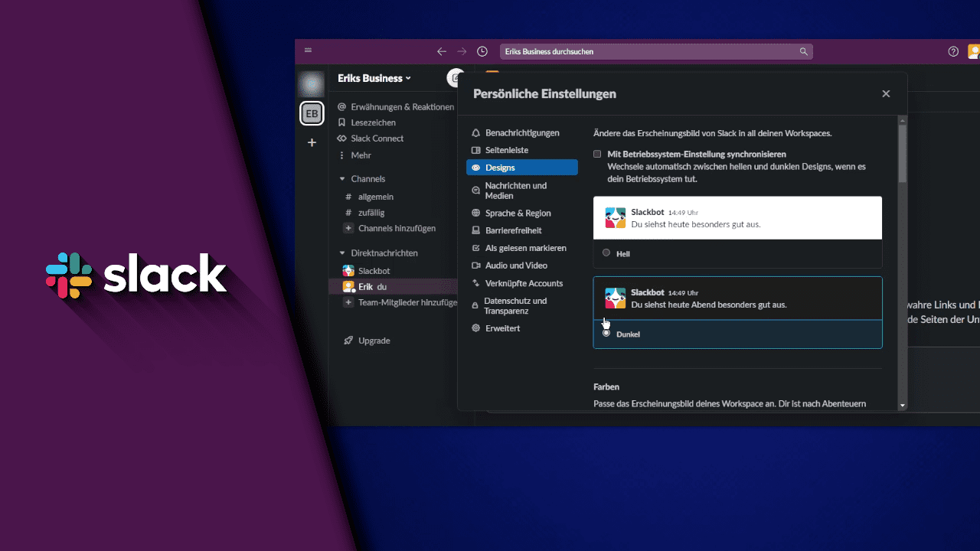The width and height of the screenshot is (980, 551).
Task: Open the Eriks Business workspace dropdown
Action: point(374,78)
